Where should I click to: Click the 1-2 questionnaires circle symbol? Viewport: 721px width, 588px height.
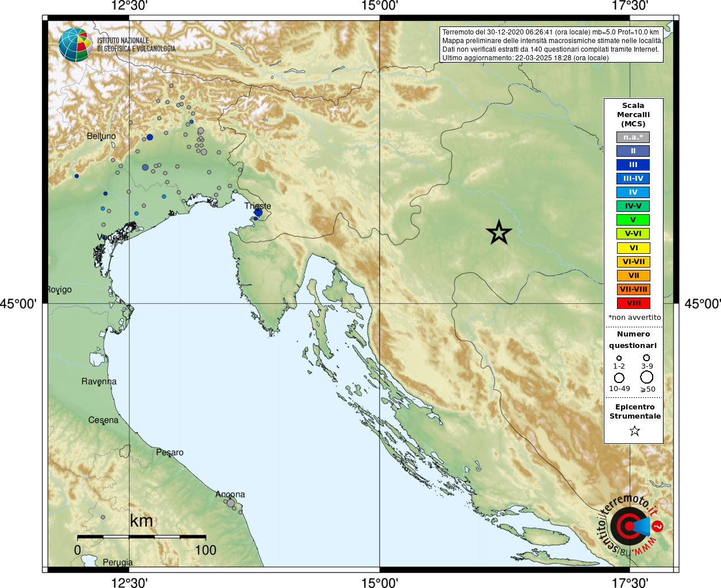coord(619,358)
